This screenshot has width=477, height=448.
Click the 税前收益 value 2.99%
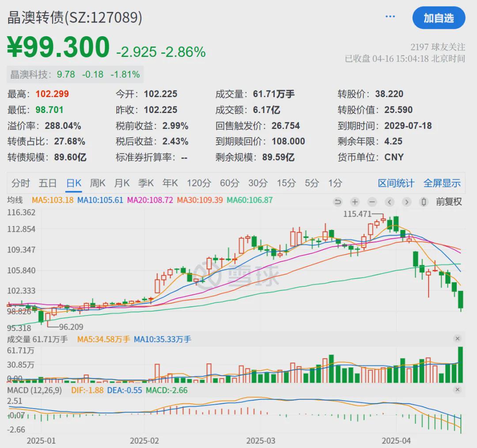pos(175,126)
